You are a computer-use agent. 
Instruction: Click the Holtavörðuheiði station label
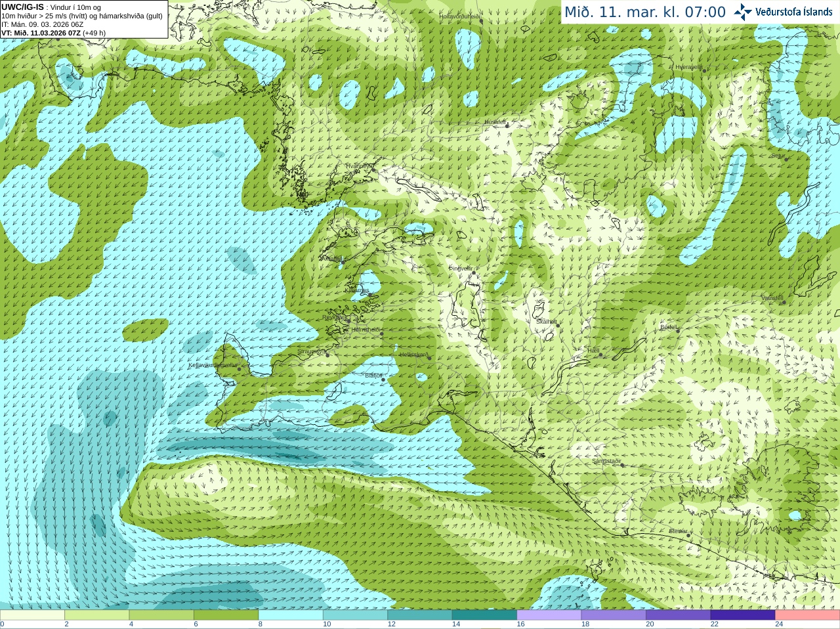tap(460, 16)
